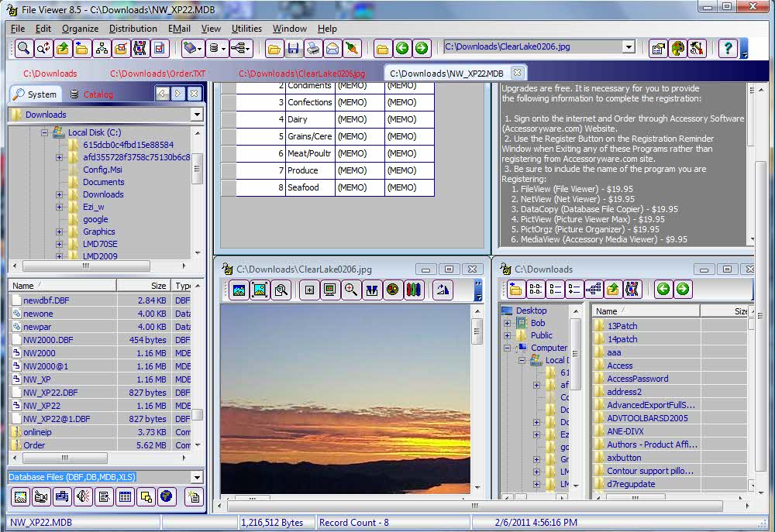
Task: Switch to the Catalog panel tab
Action: [x=98, y=94]
